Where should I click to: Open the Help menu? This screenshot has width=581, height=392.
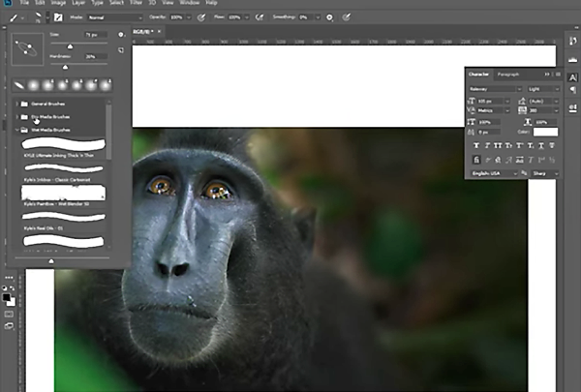click(x=211, y=3)
